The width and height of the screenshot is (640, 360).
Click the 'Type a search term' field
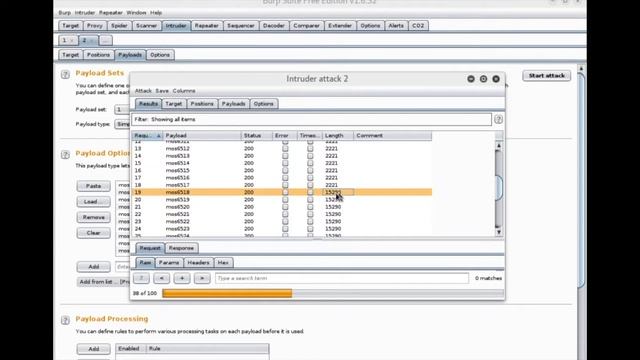click(342, 278)
